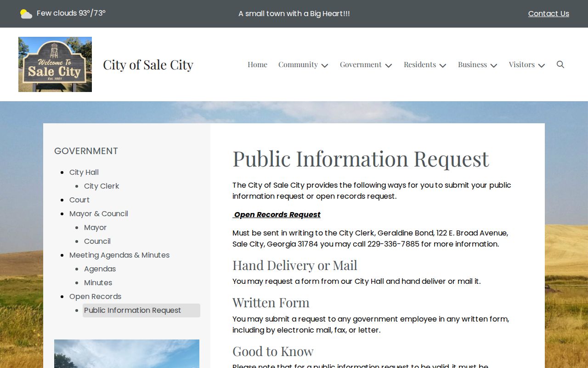
Task: Click the City of Sale City title
Action: click(x=148, y=65)
